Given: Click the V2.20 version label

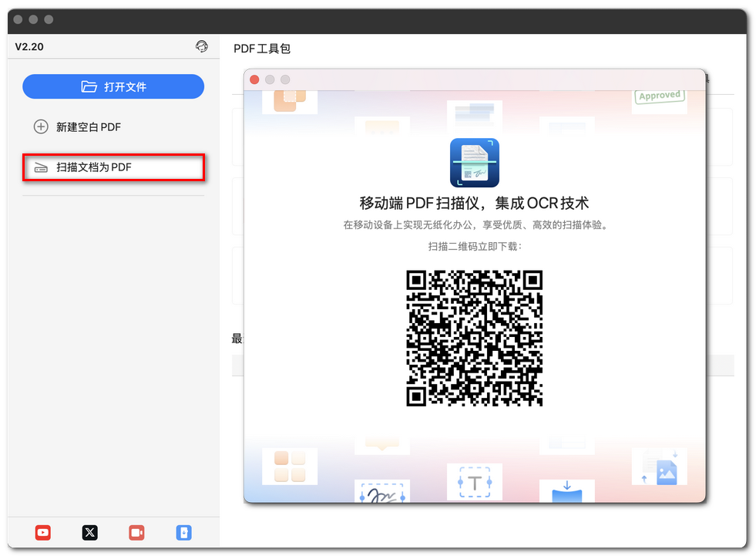Looking at the screenshot, I should [29, 46].
